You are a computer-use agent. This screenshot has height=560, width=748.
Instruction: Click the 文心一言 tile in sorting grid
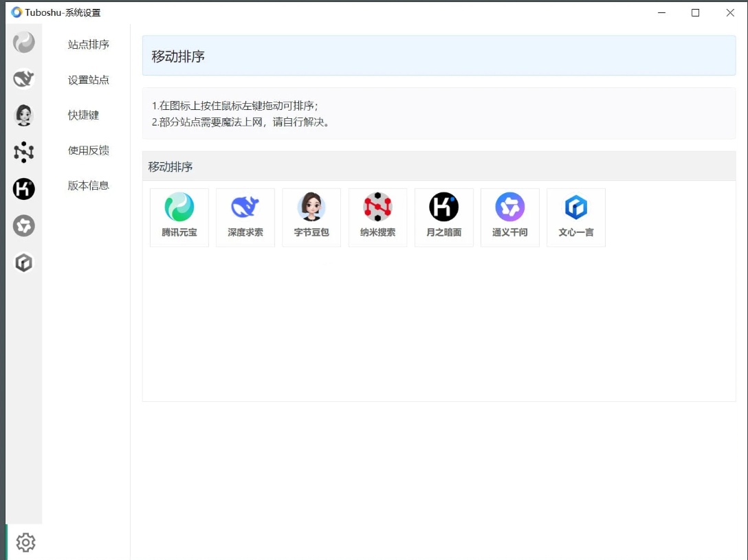[x=576, y=217]
